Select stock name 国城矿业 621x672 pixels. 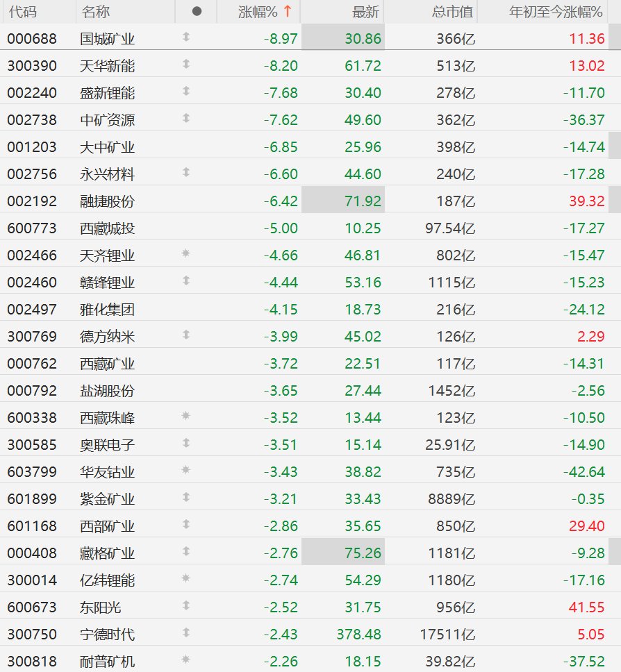[107, 39]
